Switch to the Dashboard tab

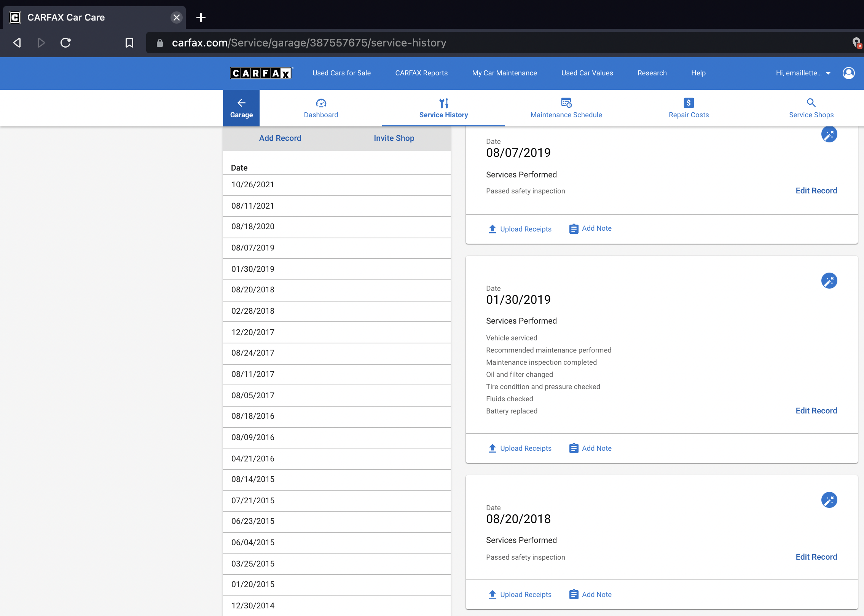321,108
